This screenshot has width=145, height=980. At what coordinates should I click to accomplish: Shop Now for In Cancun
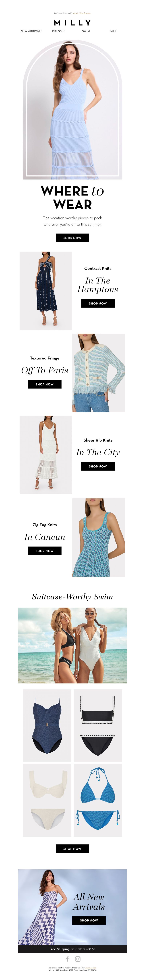(x=45, y=550)
